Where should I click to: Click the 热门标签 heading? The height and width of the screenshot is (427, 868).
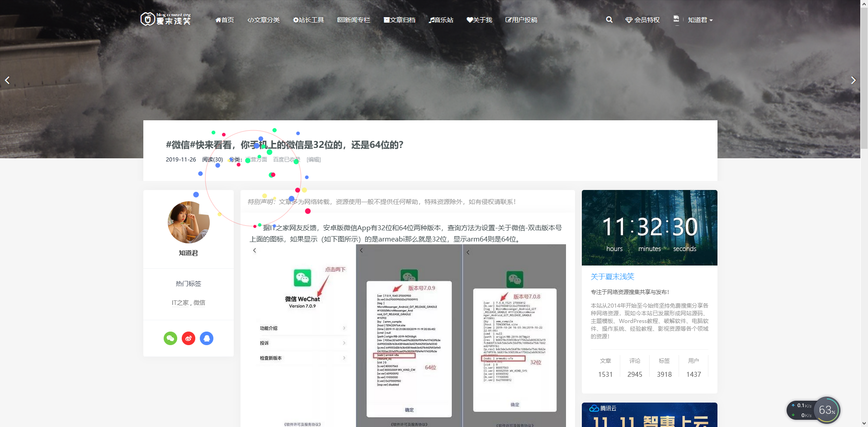pos(189,284)
